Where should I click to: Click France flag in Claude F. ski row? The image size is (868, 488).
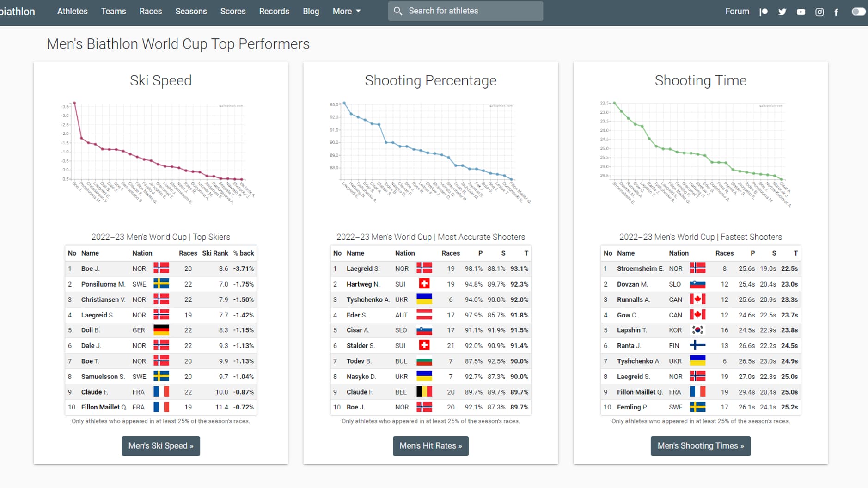tap(161, 392)
